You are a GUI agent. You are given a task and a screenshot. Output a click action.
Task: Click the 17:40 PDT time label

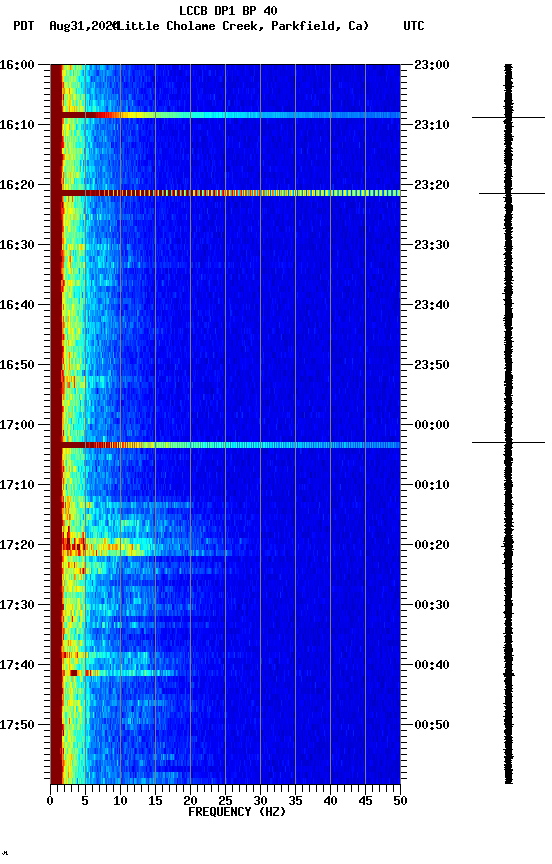17,665
